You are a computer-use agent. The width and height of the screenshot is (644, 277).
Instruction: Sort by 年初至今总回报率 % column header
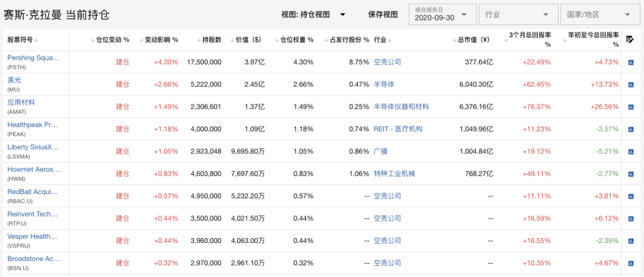click(x=590, y=40)
